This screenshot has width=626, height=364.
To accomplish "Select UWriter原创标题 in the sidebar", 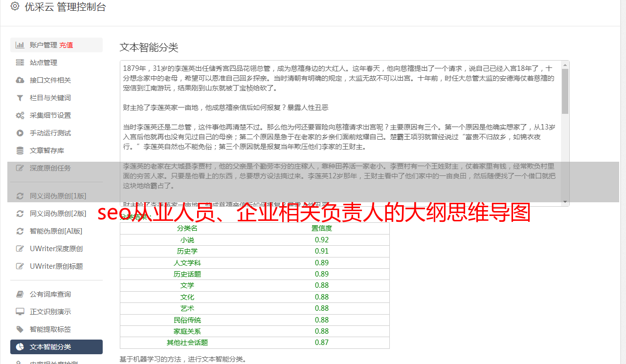I will 56,266.
